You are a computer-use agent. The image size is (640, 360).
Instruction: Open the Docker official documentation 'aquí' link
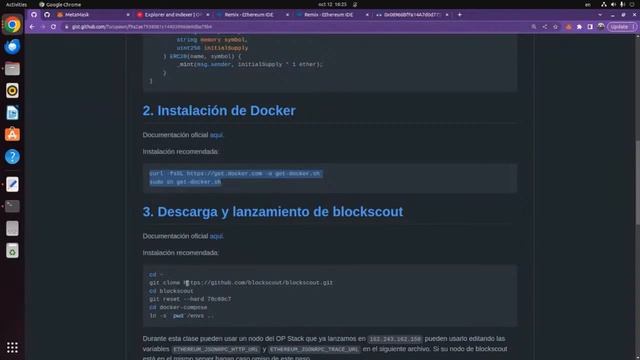click(x=216, y=135)
